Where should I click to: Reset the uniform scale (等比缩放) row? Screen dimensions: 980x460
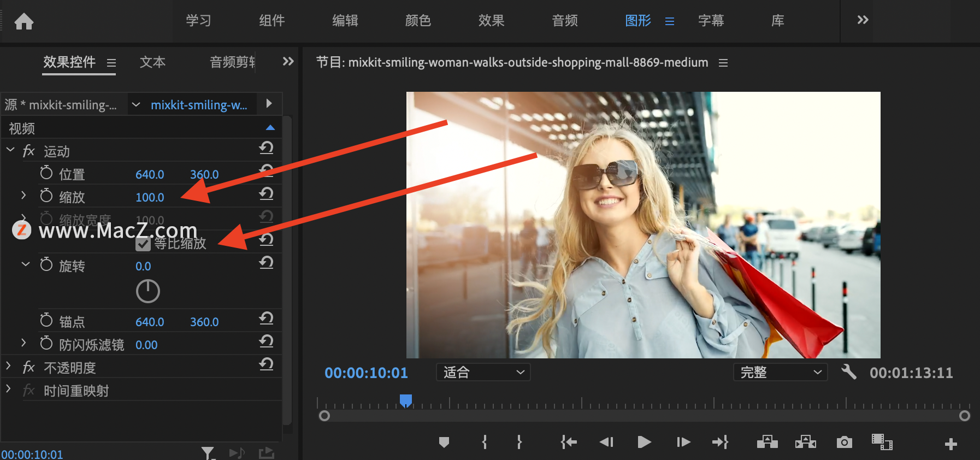tap(266, 239)
